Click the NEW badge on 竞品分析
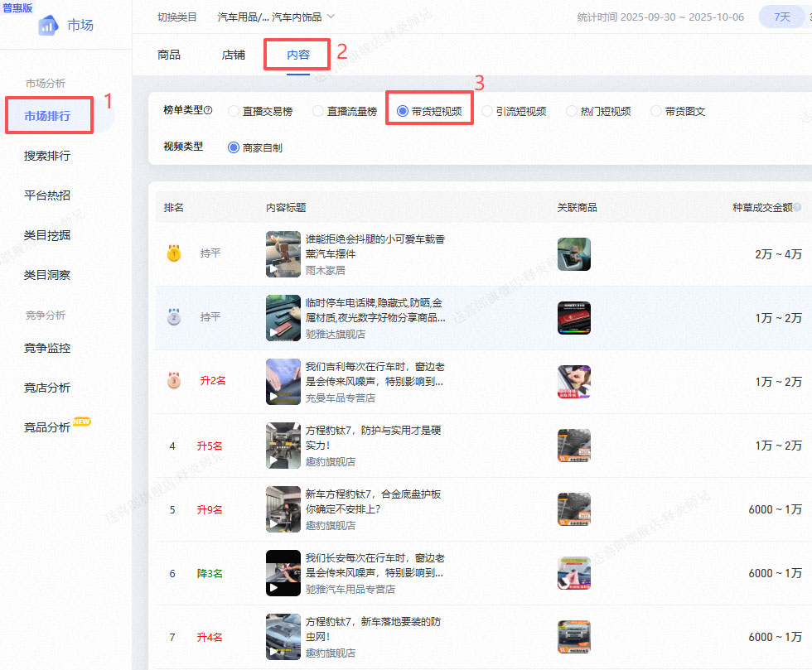 coord(82,422)
